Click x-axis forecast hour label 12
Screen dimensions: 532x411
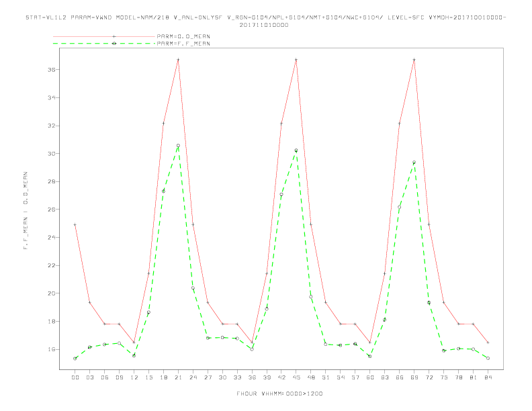point(134,377)
